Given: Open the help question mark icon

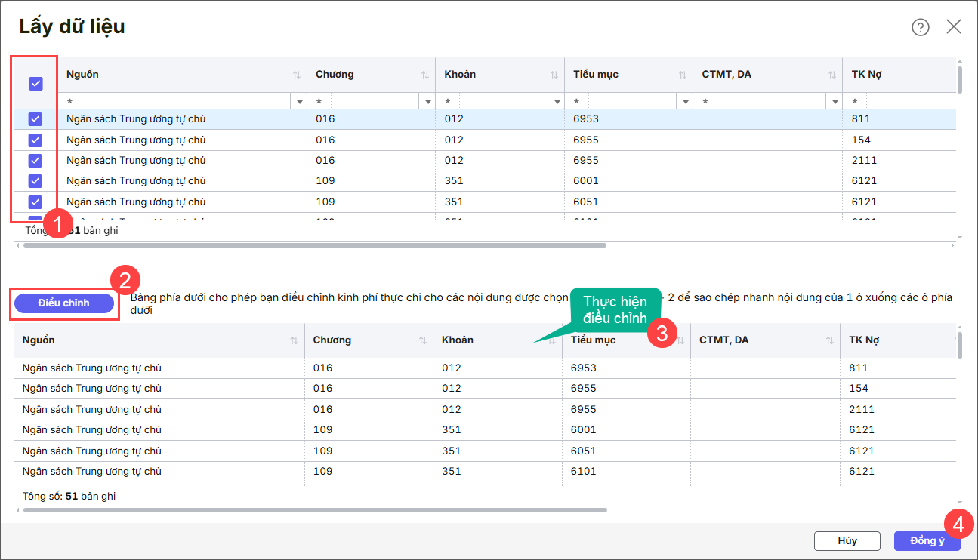Looking at the screenshot, I should [920, 27].
